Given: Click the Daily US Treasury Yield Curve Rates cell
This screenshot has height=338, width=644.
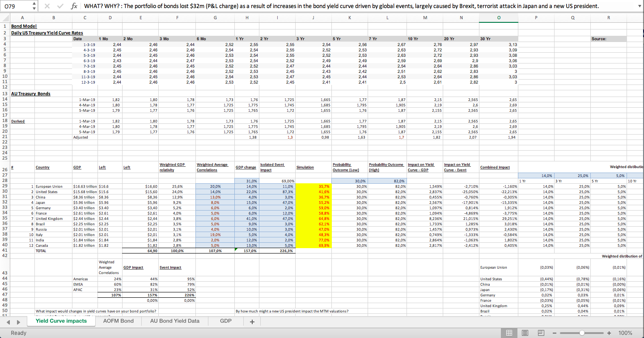Looking at the screenshot, I should click(47, 33).
